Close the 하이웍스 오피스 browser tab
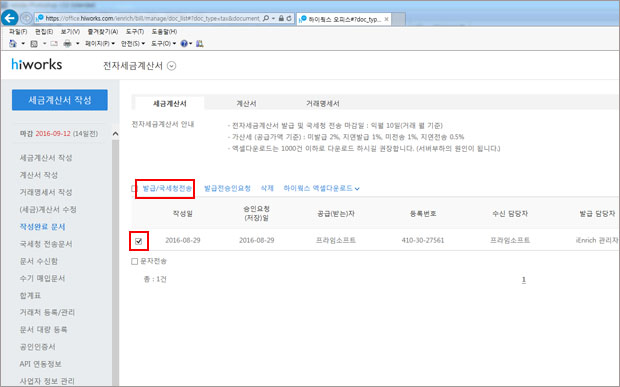Image resolution: width=620 pixels, height=387 pixels. point(386,19)
